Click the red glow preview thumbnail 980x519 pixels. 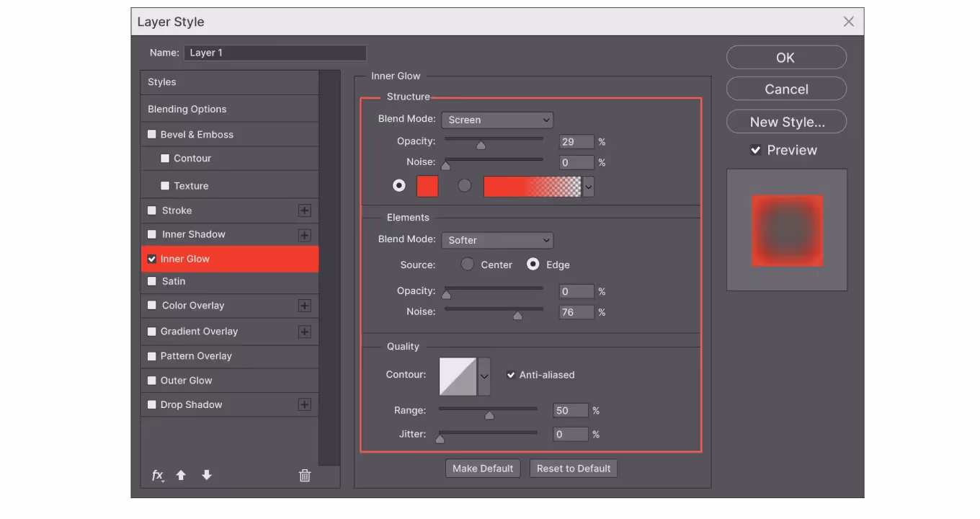pos(787,230)
